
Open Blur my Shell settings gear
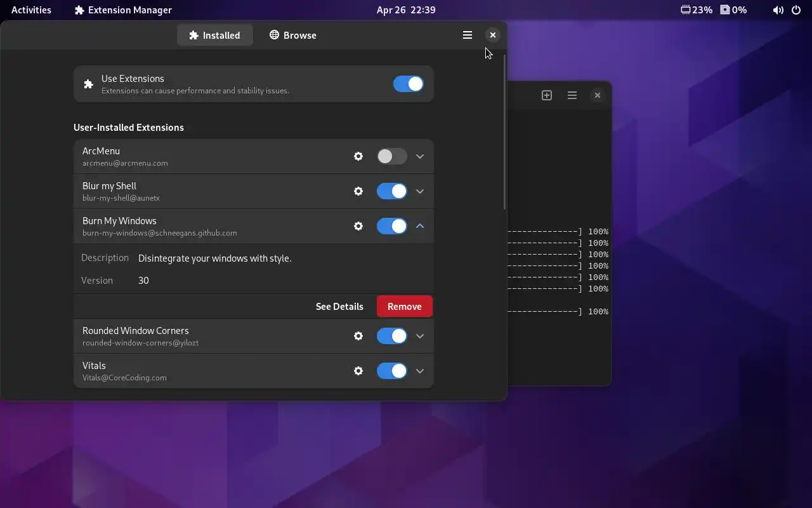(x=358, y=191)
